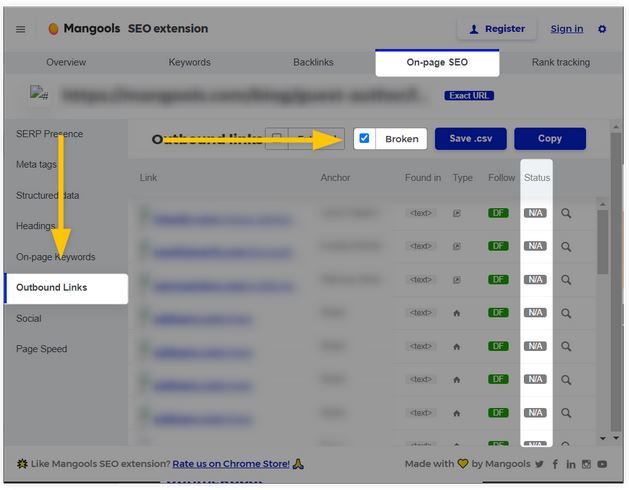
Task: Open the Rank tracking tab
Action: coord(561,62)
